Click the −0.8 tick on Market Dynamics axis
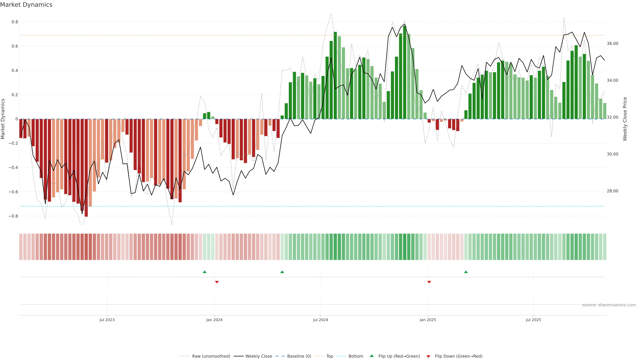The image size is (644, 362). click(13, 216)
